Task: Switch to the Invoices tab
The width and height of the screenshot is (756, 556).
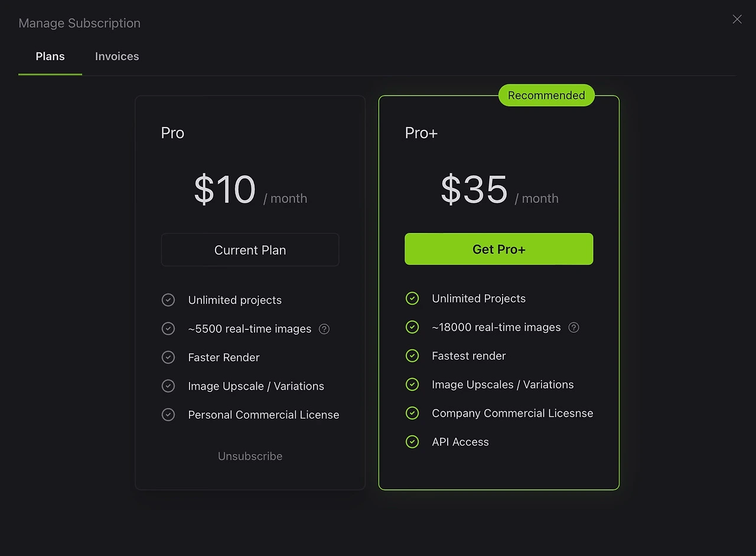Action: pos(117,57)
